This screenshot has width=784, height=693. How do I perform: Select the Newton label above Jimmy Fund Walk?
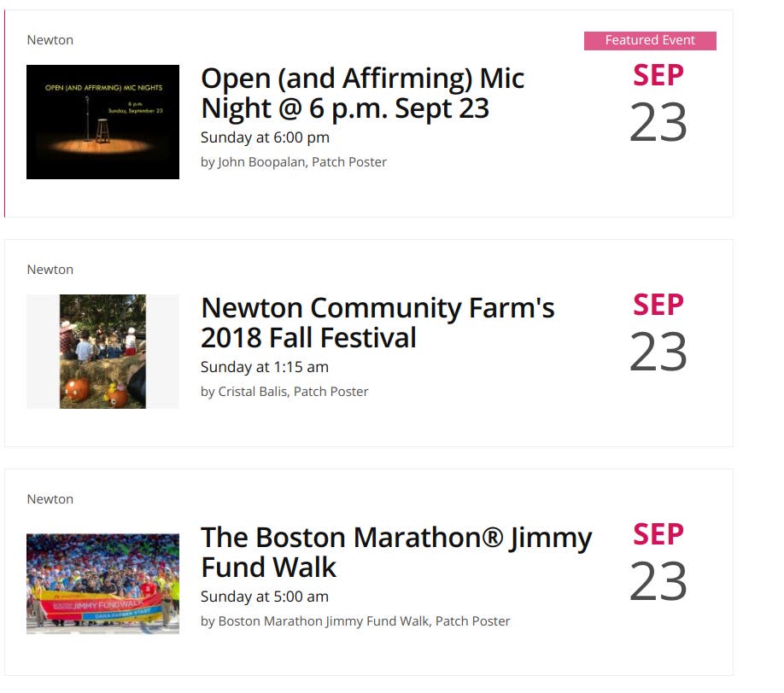point(50,499)
